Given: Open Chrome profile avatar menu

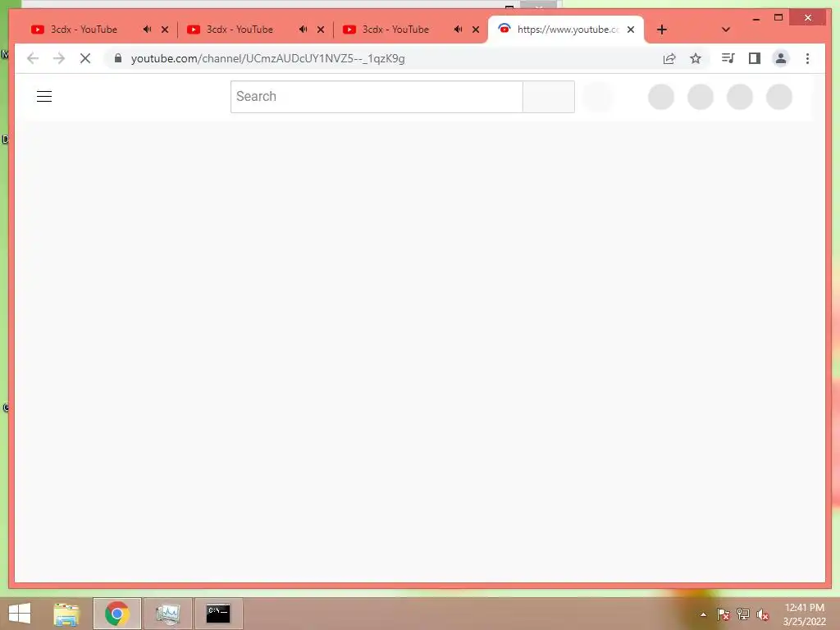Looking at the screenshot, I should coord(781,58).
